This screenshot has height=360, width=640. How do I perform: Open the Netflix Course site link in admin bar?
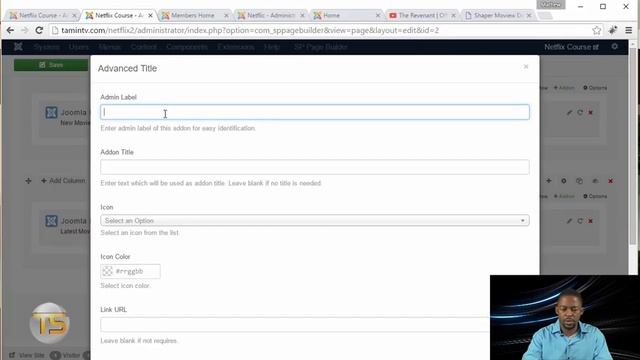coord(571,47)
